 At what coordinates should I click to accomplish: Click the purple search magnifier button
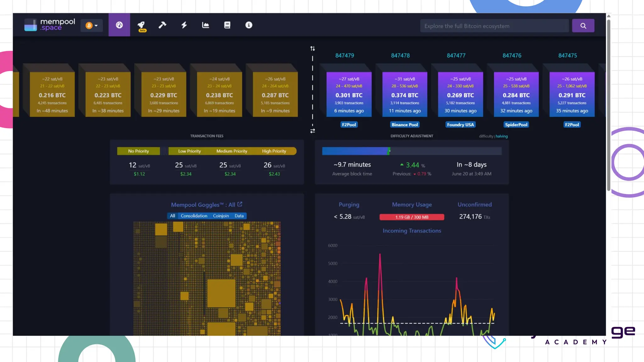point(583,26)
